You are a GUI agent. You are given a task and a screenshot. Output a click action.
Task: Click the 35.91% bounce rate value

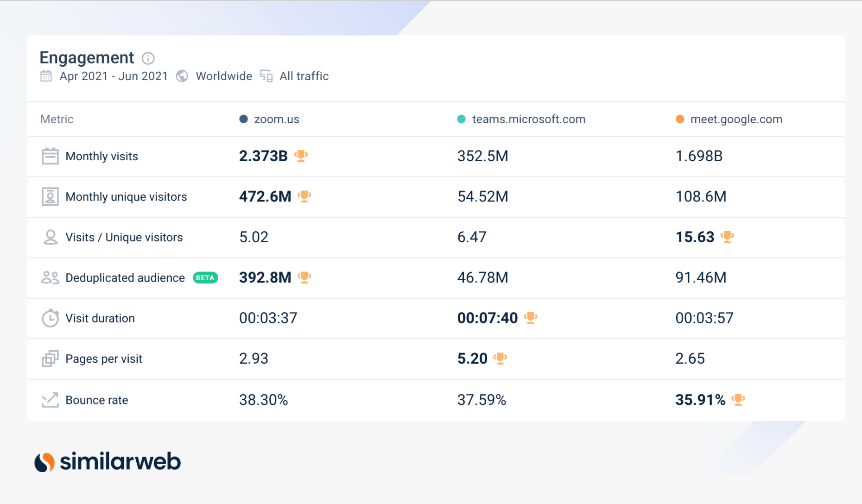[700, 400]
